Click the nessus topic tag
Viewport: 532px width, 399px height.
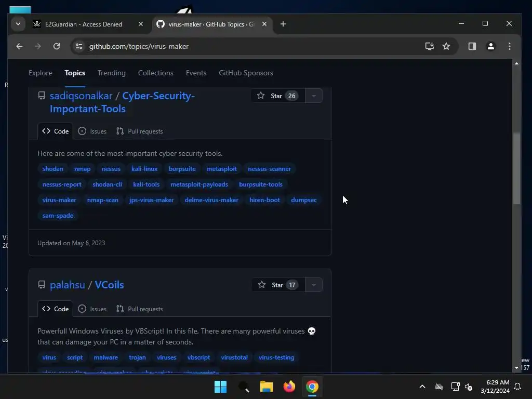(x=111, y=169)
